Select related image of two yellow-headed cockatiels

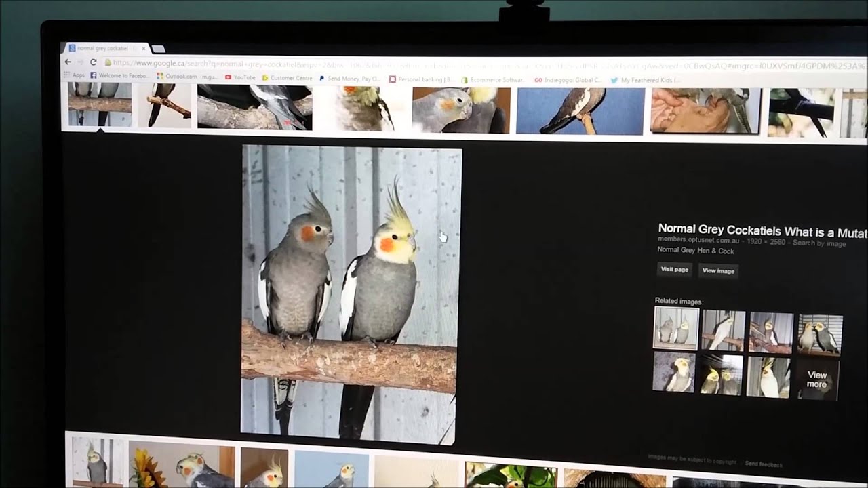tap(721, 374)
